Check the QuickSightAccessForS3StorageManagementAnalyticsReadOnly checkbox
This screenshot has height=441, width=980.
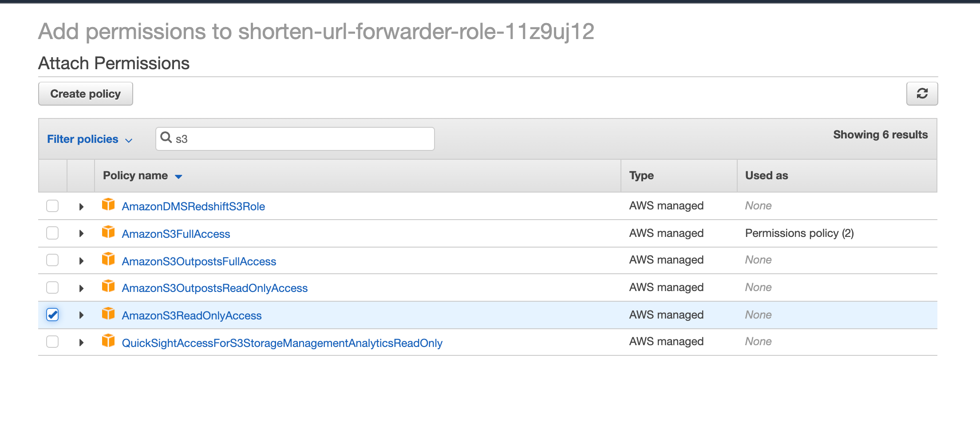(52, 342)
